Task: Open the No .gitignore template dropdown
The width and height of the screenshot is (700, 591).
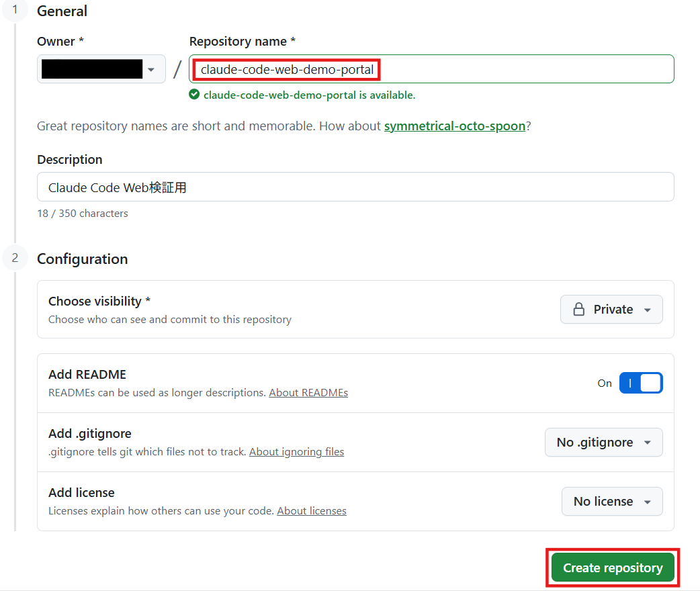Action: point(603,443)
